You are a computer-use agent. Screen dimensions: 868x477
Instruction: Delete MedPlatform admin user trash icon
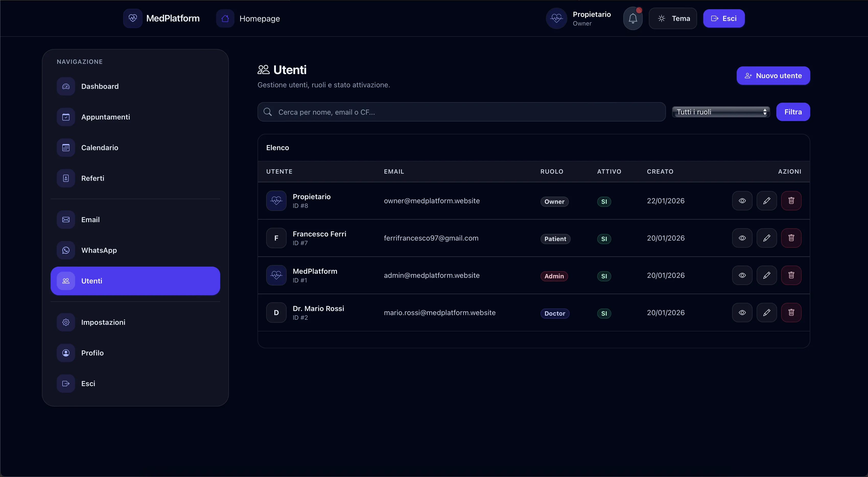pos(791,275)
